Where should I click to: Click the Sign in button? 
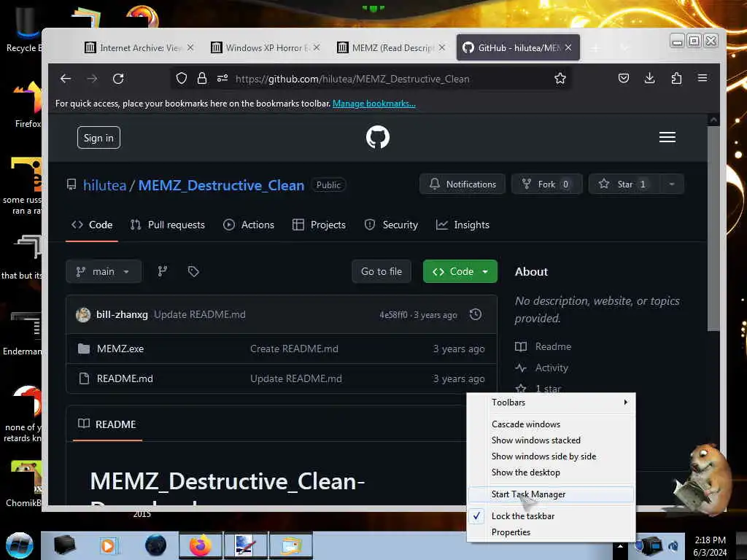point(98,138)
